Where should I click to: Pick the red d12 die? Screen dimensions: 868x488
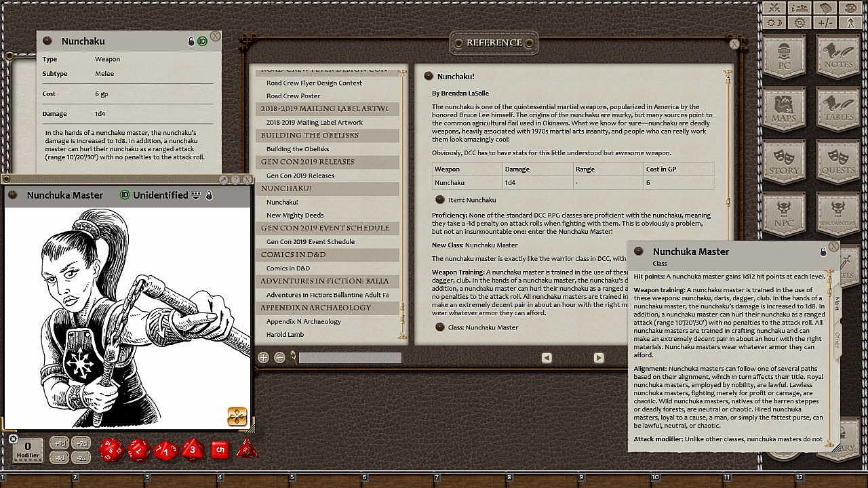pyautogui.click(x=139, y=449)
